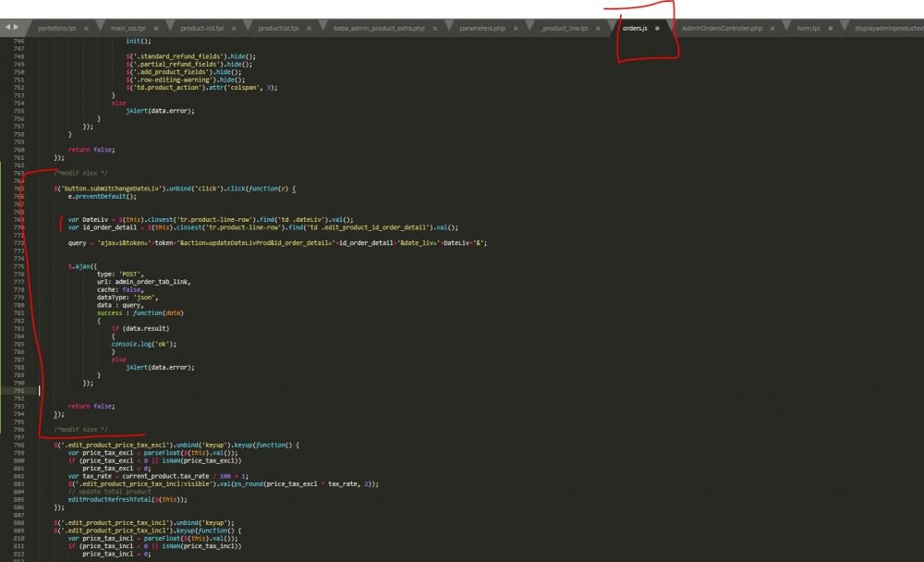Click the orders.js tab to focus it
Viewport: 924px width, 562px height.
(633, 28)
